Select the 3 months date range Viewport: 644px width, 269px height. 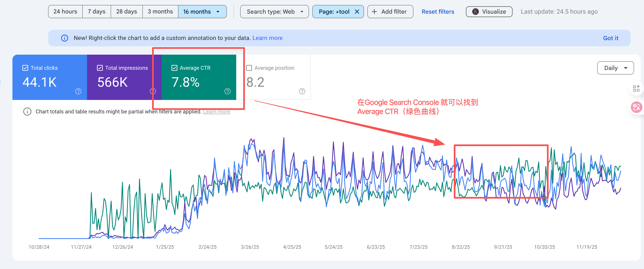pyautogui.click(x=160, y=12)
